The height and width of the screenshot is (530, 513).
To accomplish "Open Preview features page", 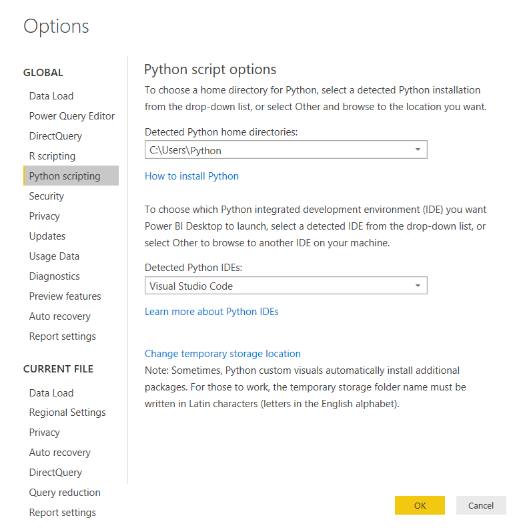I will (65, 296).
